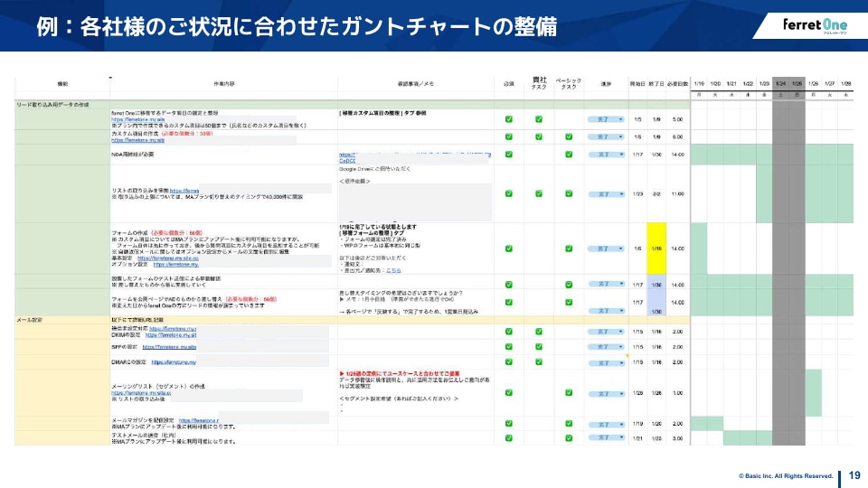This screenshot has height=488, width=868.
Task: Select the 必須 column header
Action: click(x=509, y=84)
